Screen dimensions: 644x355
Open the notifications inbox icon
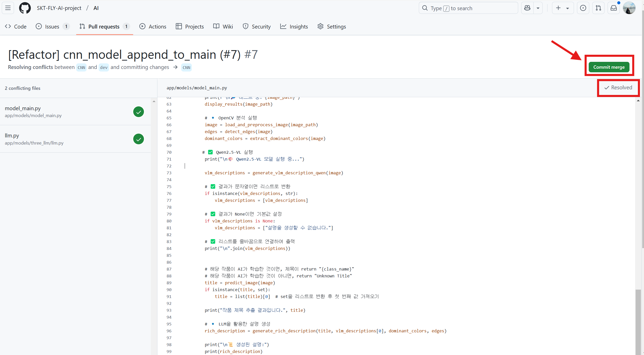click(x=614, y=8)
